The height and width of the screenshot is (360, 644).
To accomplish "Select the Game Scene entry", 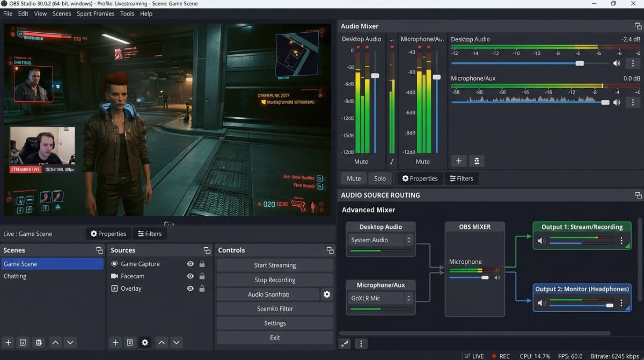I will [52, 264].
